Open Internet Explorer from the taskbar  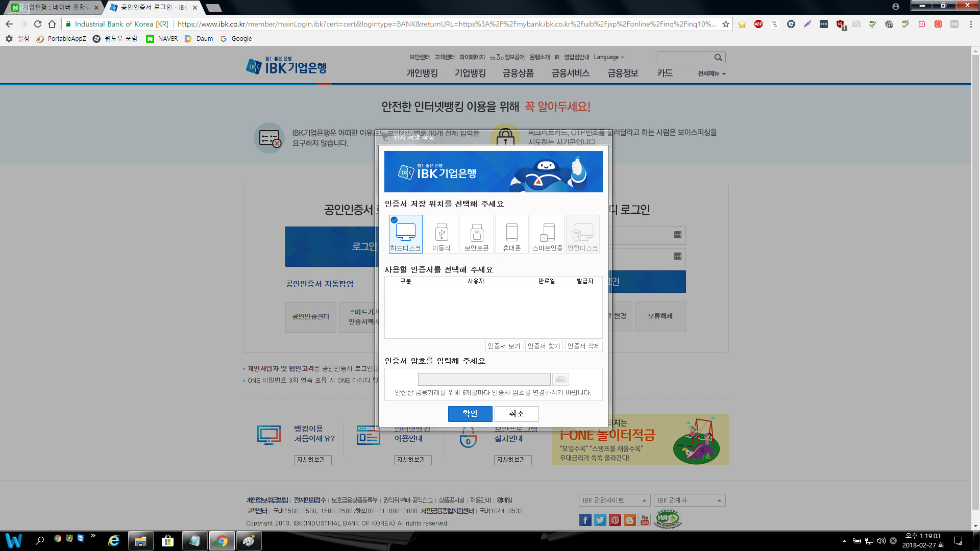114,541
